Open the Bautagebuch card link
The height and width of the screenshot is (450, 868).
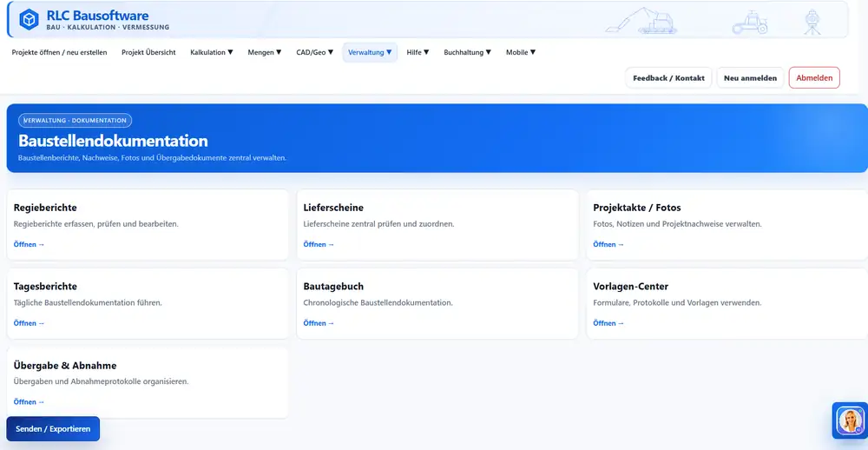pos(319,323)
